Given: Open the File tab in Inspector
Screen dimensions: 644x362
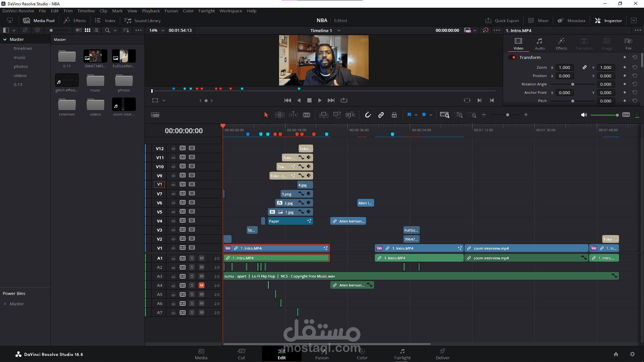Looking at the screenshot, I should coord(628,44).
